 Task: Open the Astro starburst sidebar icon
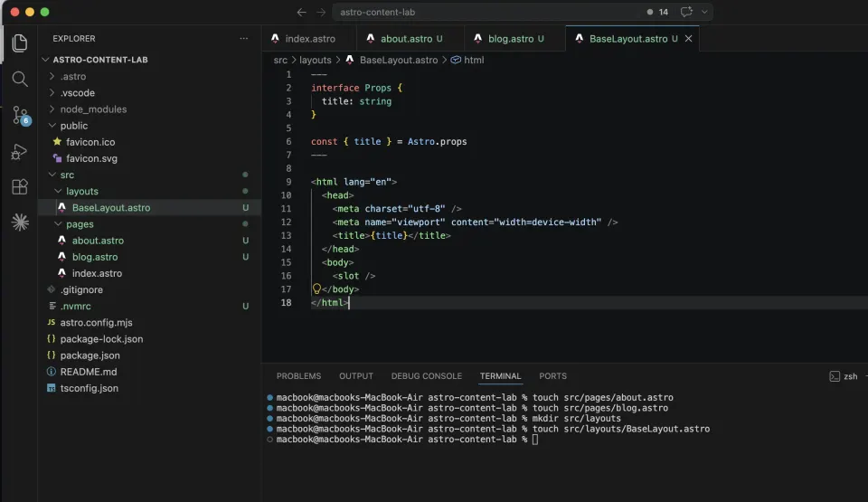pyautogui.click(x=20, y=223)
